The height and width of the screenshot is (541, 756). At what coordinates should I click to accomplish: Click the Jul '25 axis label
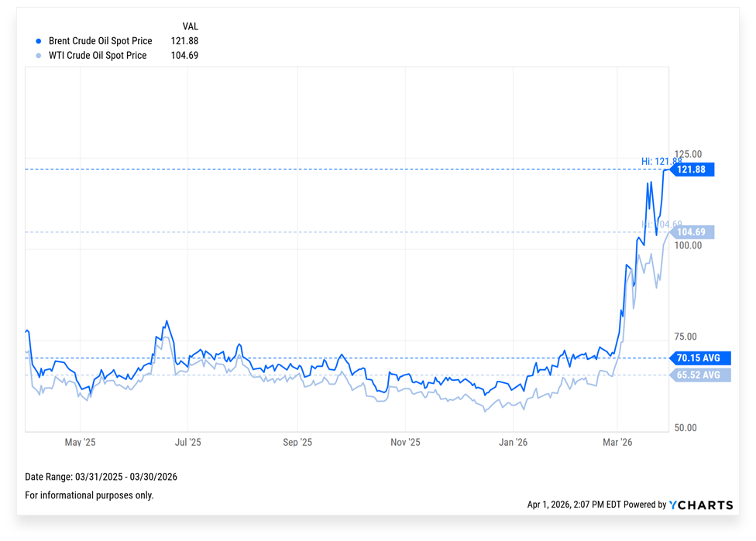[x=187, y=443]
